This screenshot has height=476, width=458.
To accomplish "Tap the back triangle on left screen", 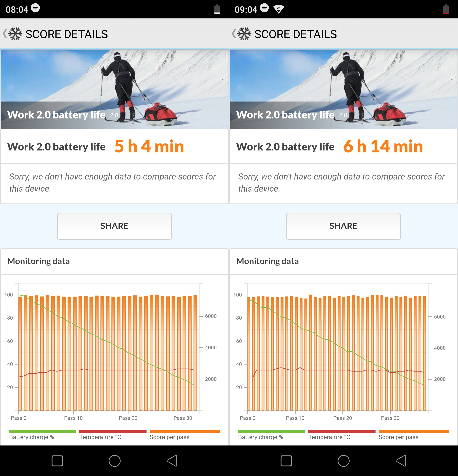I will (172, 461).
